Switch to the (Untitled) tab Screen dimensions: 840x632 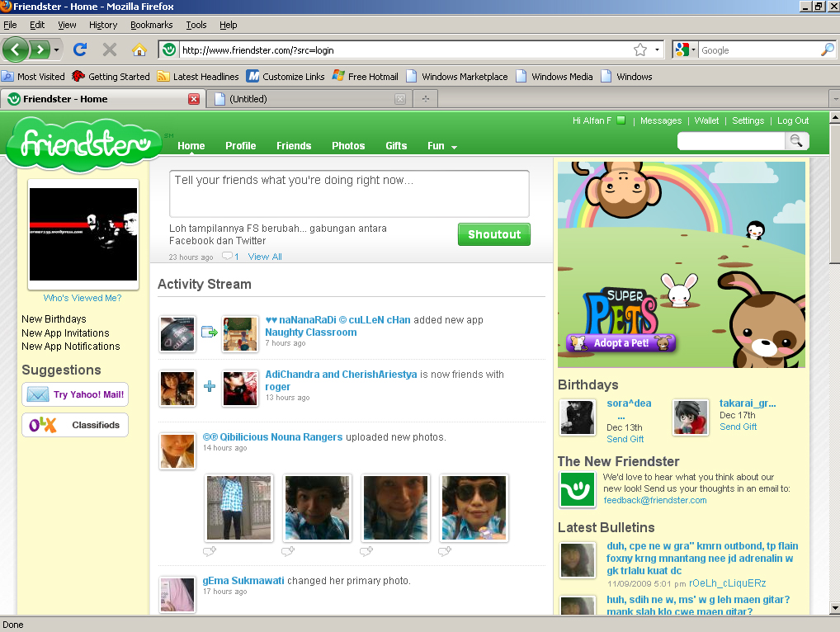pos(305,99)
